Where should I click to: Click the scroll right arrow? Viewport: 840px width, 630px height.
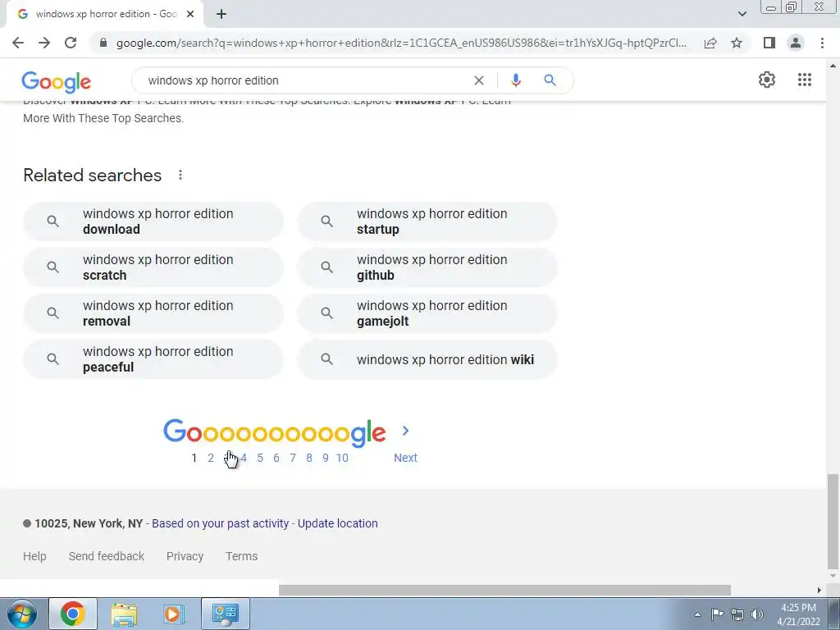pos(819,590)
